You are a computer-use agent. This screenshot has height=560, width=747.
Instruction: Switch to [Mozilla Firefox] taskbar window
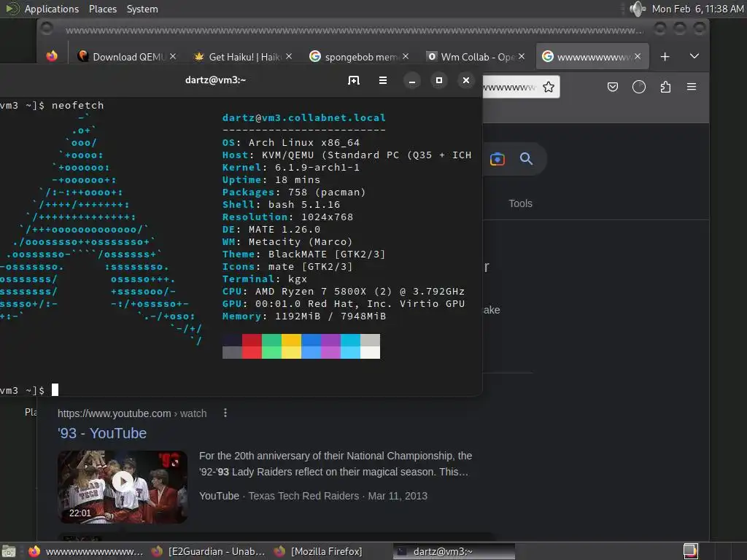point(318,551)
